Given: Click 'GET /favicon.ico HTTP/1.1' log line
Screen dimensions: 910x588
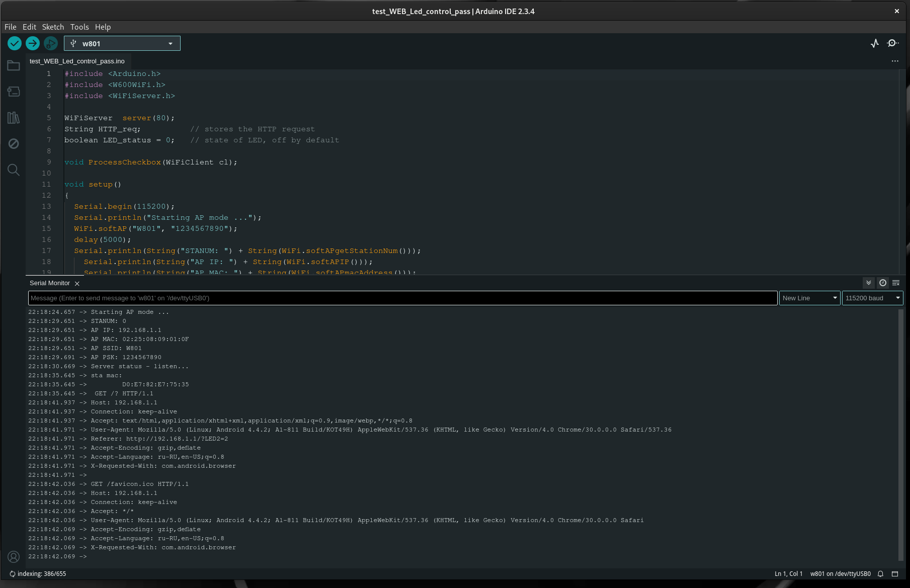Looking at the screenshot, I should pyautogui.click(x=140, y=484).
